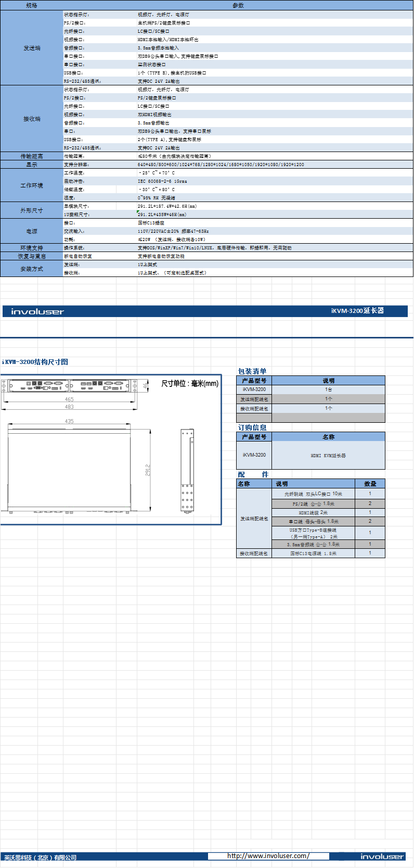This screenshot has height=868, width=414.
Task: Select the 订购信息 heading
Action: pos(252,427)
